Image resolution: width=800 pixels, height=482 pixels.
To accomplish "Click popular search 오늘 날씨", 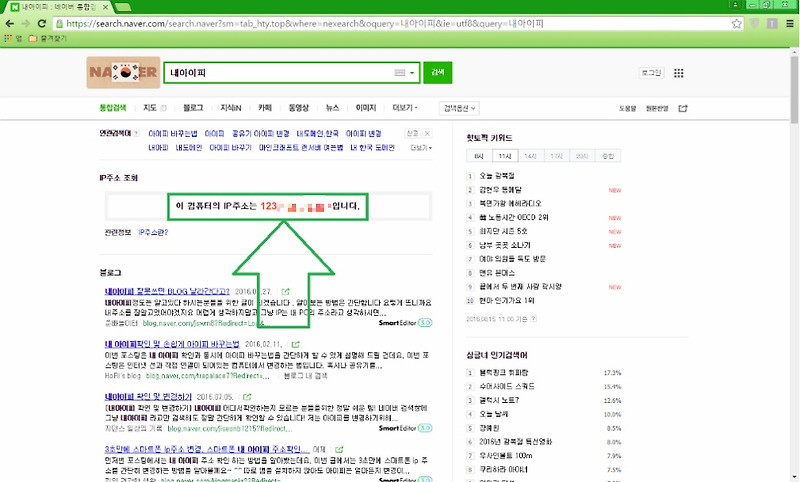I will tap(493, 414).
